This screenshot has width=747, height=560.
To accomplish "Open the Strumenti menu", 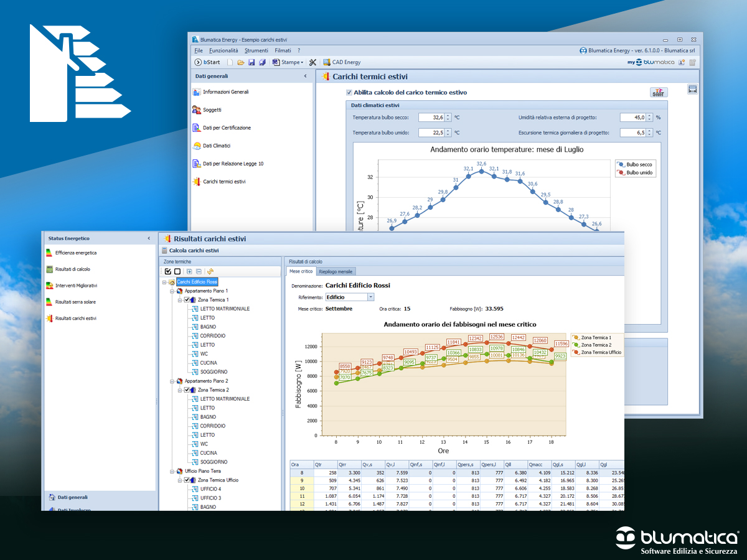I will coord(256,50).
